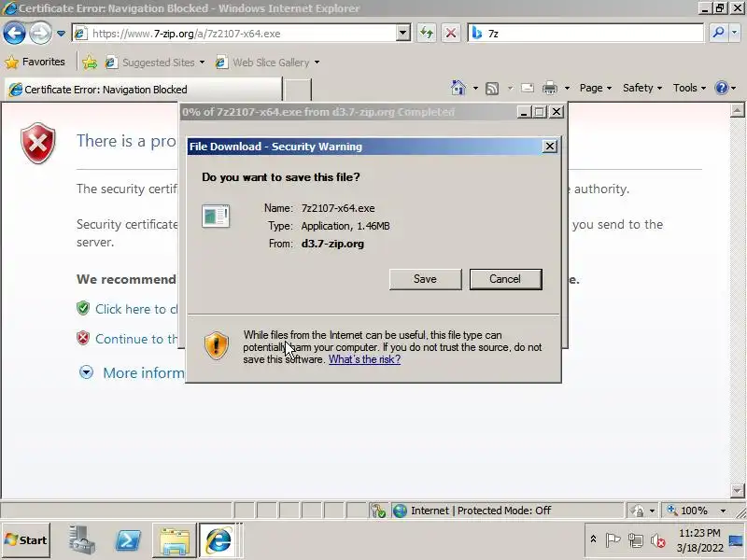Open the Start menu
This screenshot has width=747, height=560.
[26, 540]
